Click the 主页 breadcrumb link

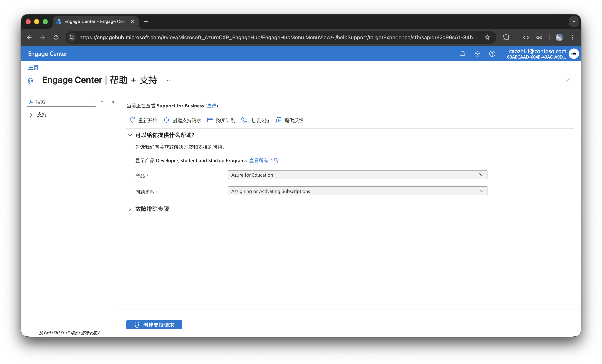[x=33, y=67]
